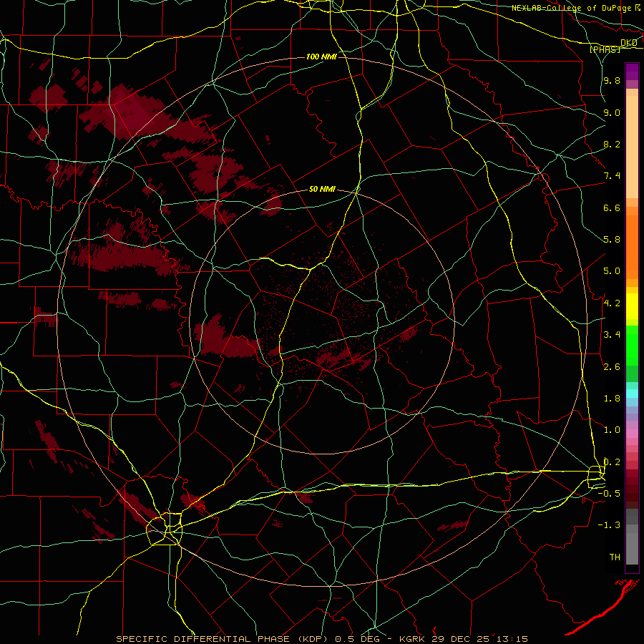Click the gray bottom segment of the color bar

(632, 546)
